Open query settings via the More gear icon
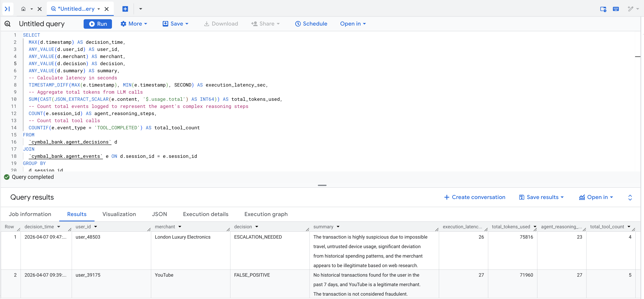 point(134,24)
